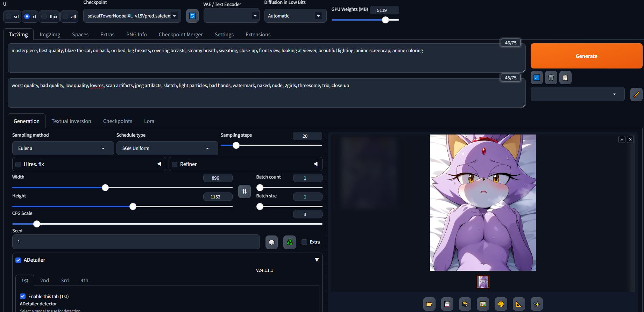Click the Seed input field
The height and width of the screenshot is (312, 644).
(136, 242)
